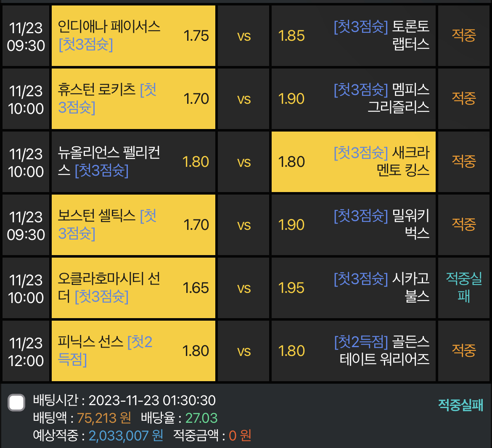Click the vs cell in 보스턴 셀틱스 row
492x448 pixels.
tap(243, 225)
